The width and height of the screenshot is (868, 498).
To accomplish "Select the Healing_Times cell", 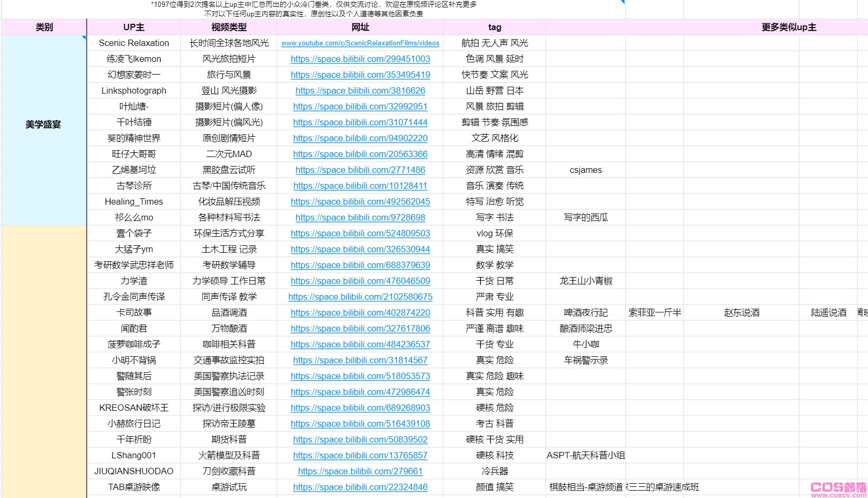I will point(134,202).
